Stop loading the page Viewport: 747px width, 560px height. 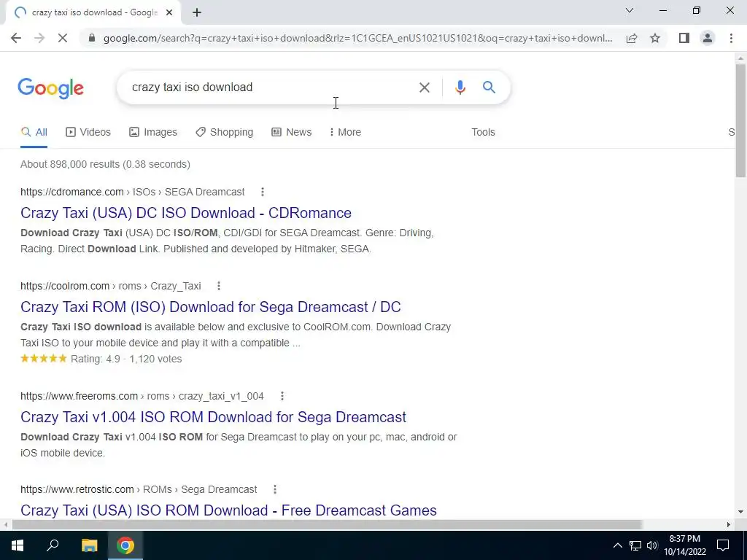pyautogui.click(x=63, y=38)
